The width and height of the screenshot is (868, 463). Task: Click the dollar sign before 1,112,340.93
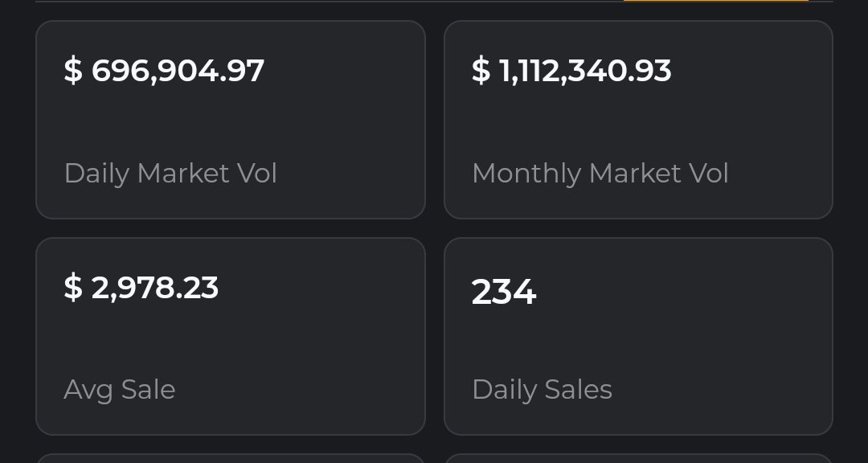point(481,71)
